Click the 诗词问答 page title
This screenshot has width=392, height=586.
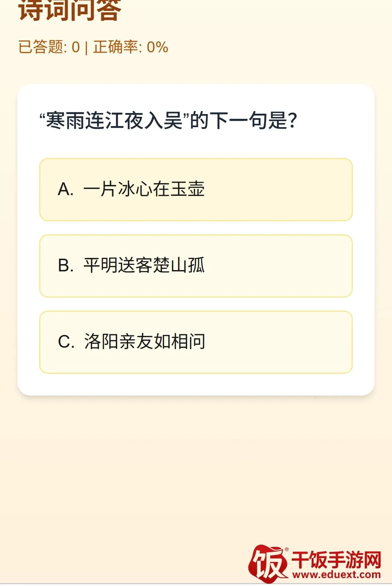70,10
